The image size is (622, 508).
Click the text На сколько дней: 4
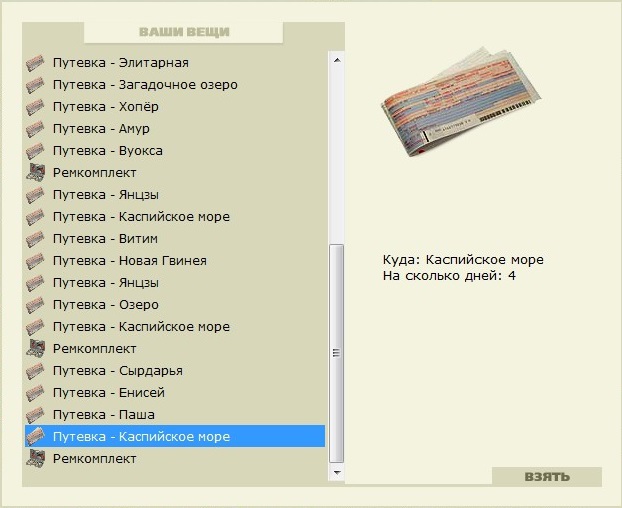[449, 276]
